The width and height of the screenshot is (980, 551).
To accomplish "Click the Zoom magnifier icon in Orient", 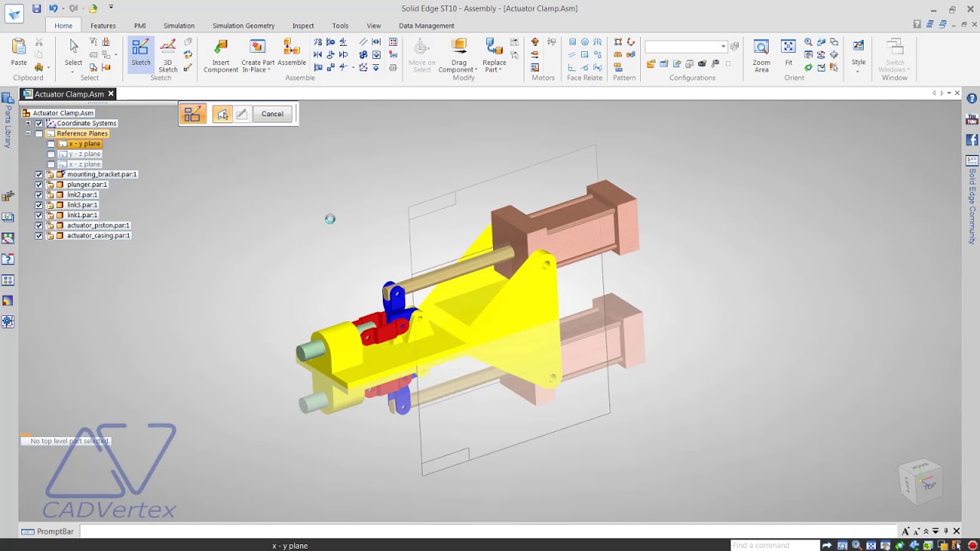I will coord(808,42).
